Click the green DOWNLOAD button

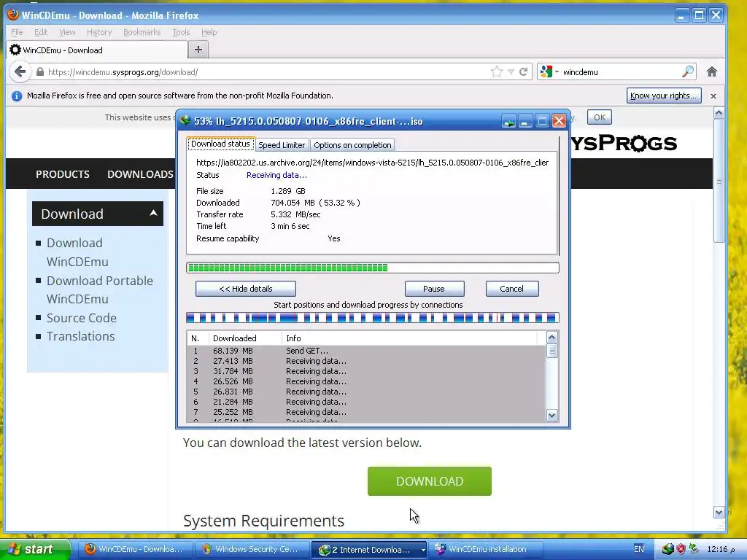(429, 481)
